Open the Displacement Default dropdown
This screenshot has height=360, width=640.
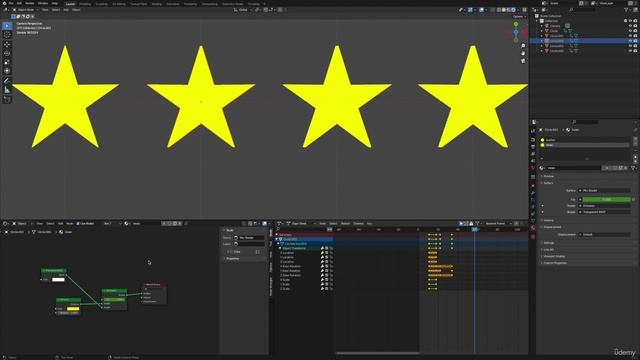(x=604, y=235)
